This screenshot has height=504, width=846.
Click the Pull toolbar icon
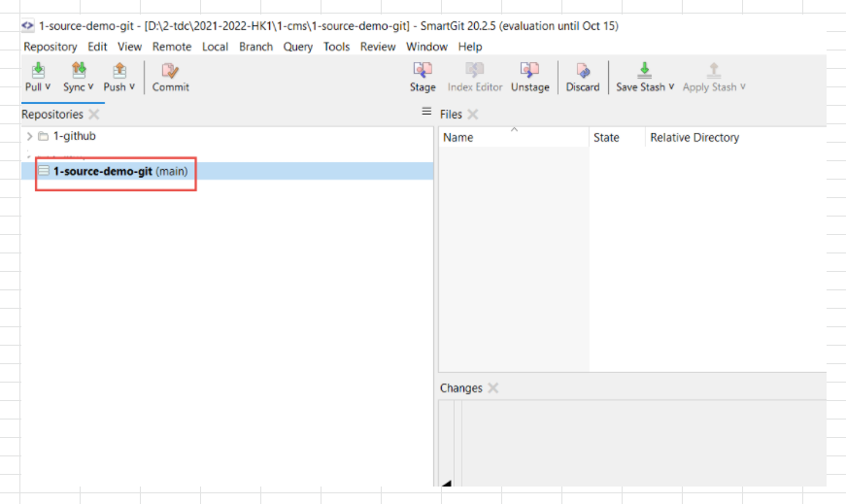pyautogui.click(x=38, y=71)
